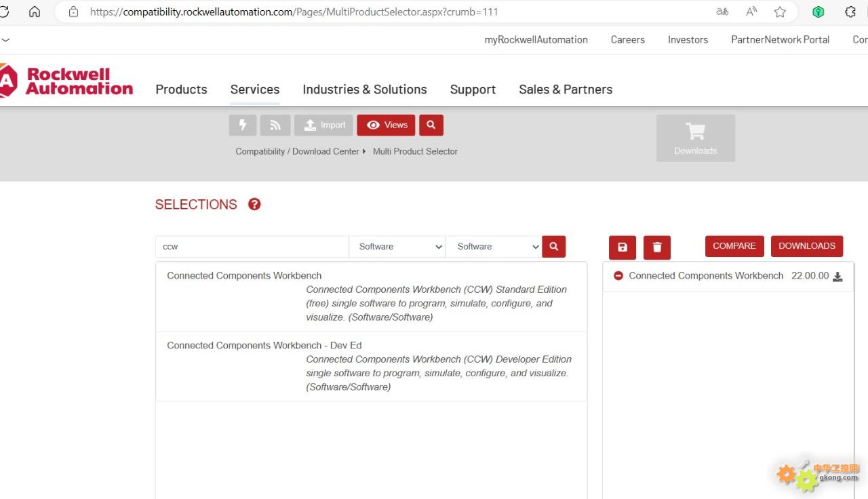Image resolution: width=868 pixels, height=499 pixels.
Task: Open the Downloads cart button
Action: pos(696,138)
